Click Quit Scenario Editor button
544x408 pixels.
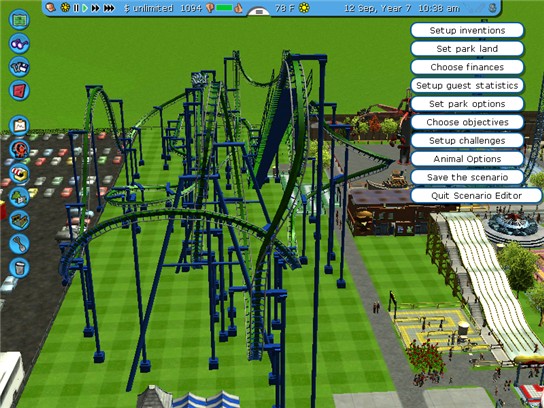click(x=476, y=196)
